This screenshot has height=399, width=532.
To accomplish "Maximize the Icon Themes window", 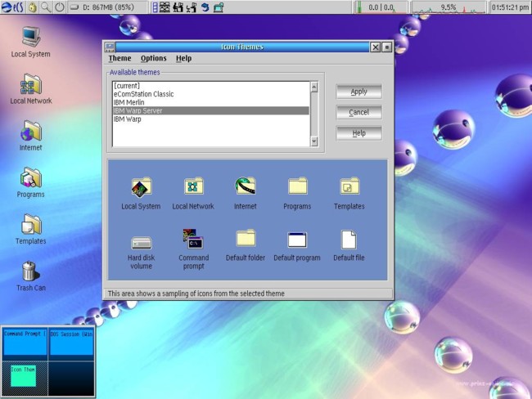I will click(x=387, y=47).
